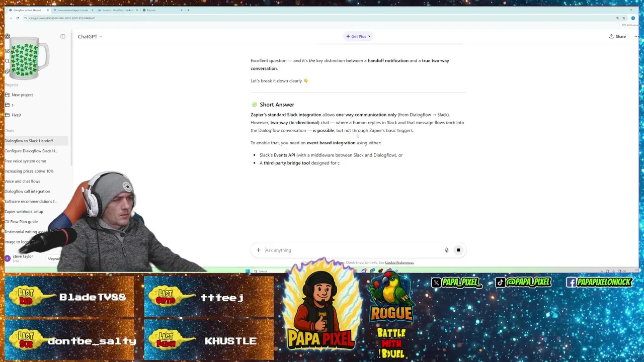Viewport: 644px width, 362px height.
Task: Click the plus attach icon in the composer
Action: 258,250
